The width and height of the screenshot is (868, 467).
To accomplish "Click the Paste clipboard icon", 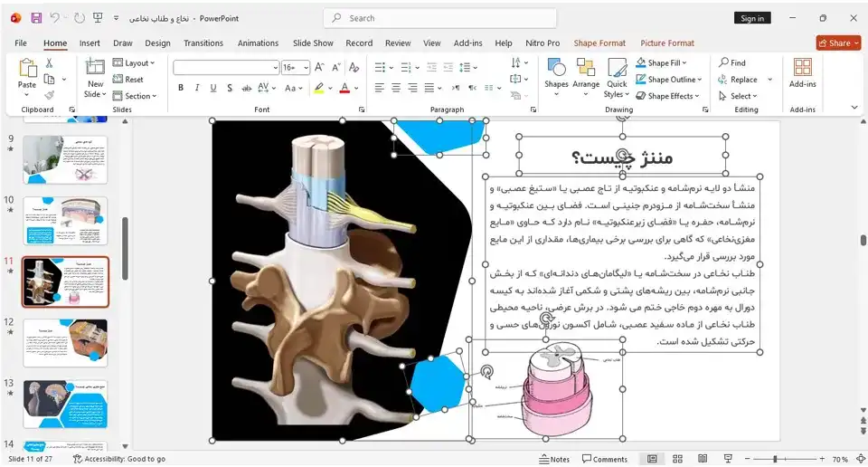I will coord(27,68).
